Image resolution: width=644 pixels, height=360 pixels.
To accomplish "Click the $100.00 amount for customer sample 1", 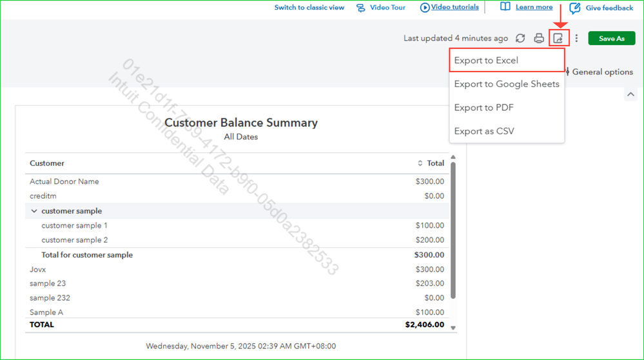I will pyautogui.click(x=429, y=225).
